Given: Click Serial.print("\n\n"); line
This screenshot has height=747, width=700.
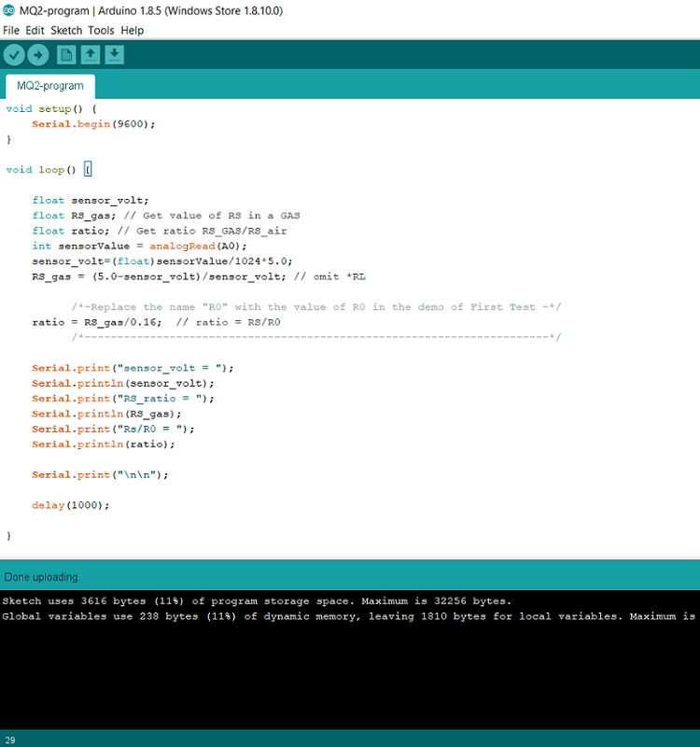Looking at the screenshot, I should (100, 475).
